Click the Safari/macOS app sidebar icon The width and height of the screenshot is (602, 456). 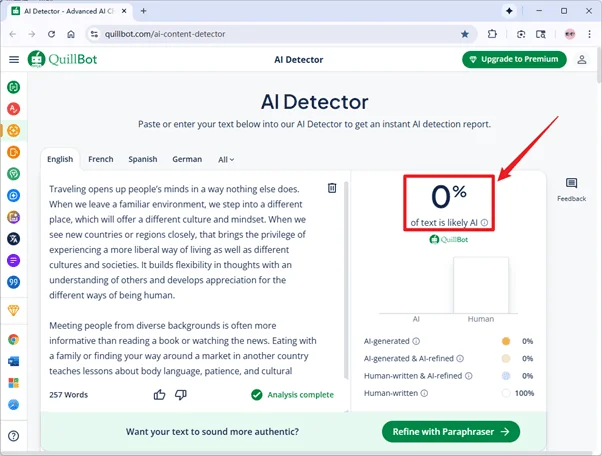click(x=13, y=405)
